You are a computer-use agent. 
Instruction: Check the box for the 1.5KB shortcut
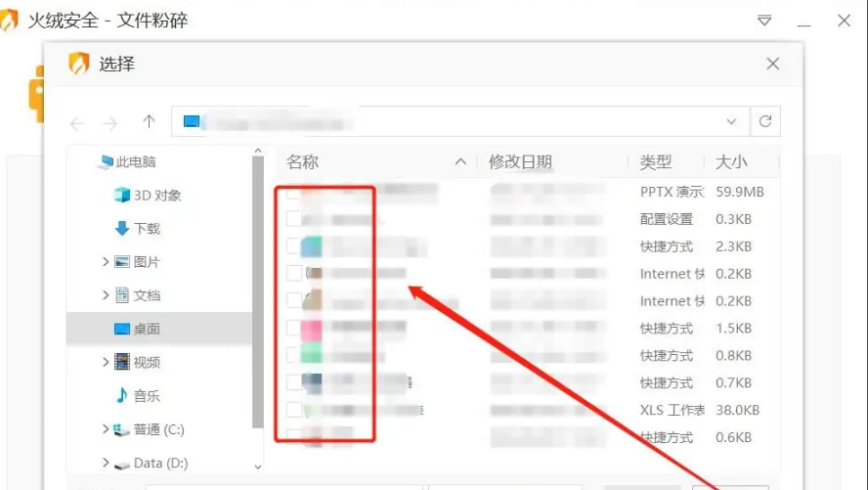click(294, 328)
